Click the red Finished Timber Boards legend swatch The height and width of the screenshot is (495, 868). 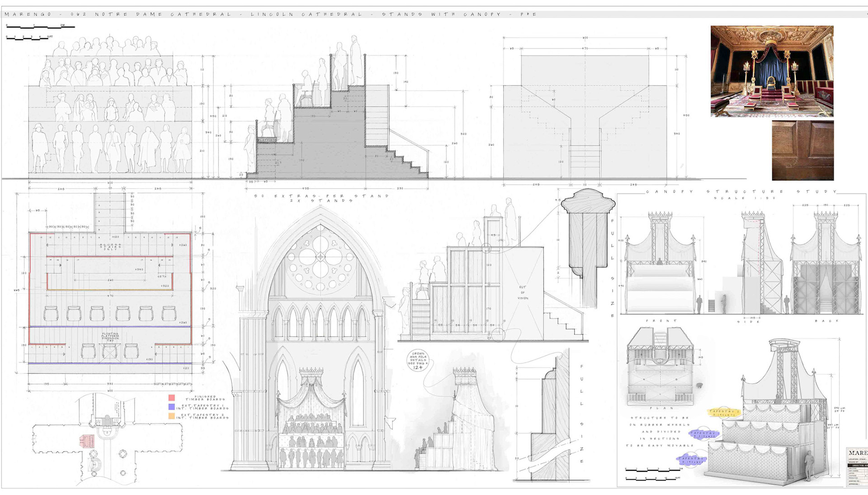172,398
